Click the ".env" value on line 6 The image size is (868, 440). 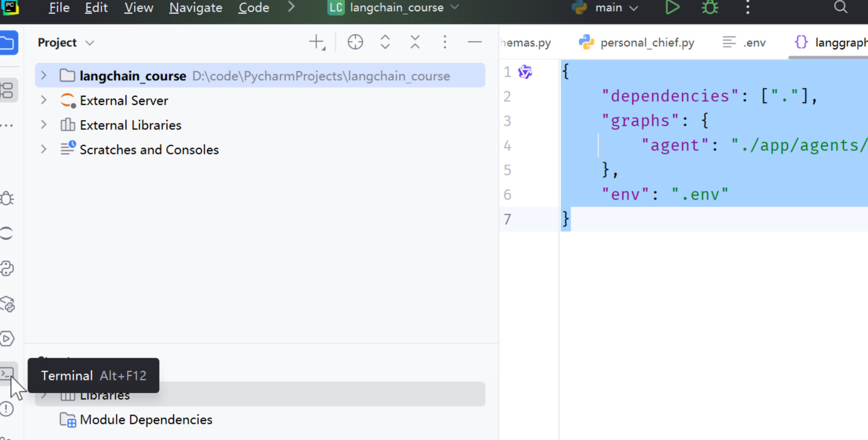pyautogui.click(x=700, y=194)
